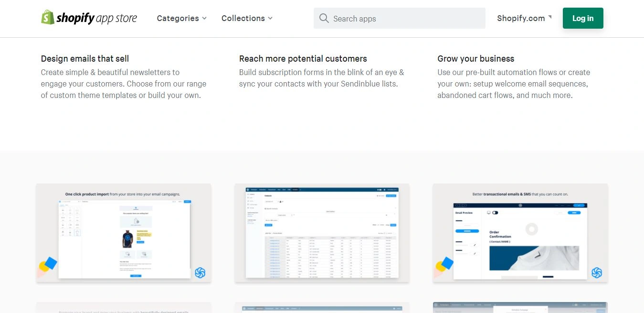
Task: Open the Shopify.com dropdown
Action: point(524,18)
